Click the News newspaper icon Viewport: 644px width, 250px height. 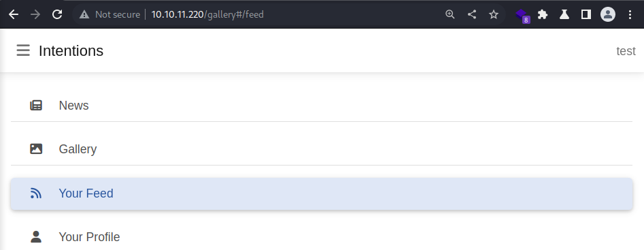pos(36,106)
